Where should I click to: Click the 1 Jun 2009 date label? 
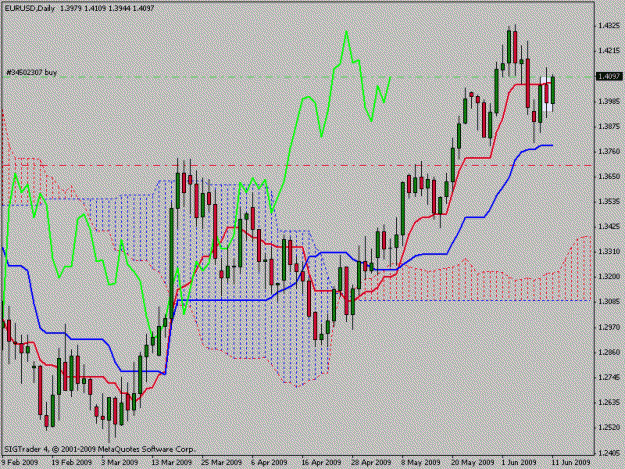[519, 462]
